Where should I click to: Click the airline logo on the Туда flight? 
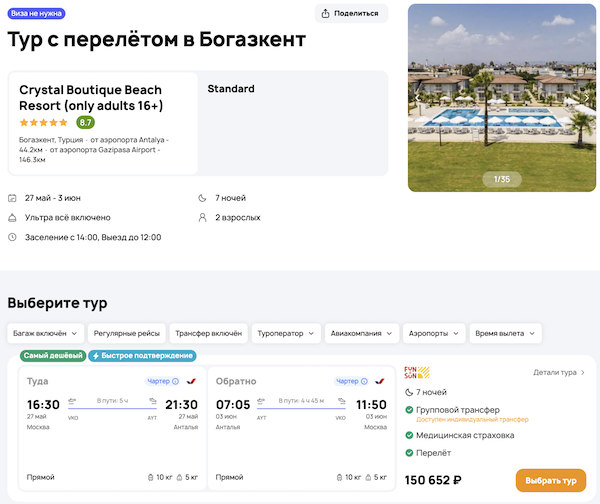191,381
